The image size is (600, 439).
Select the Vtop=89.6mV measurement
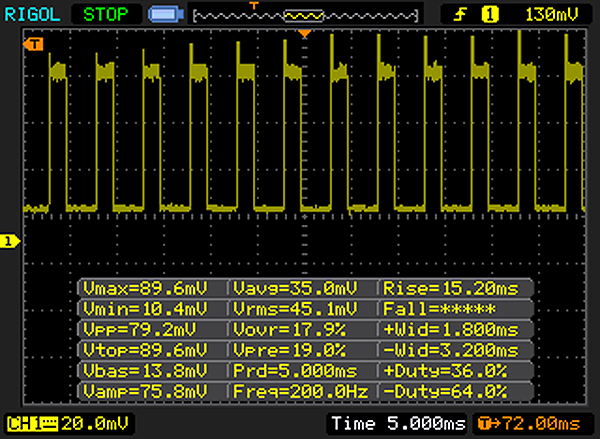145,350
